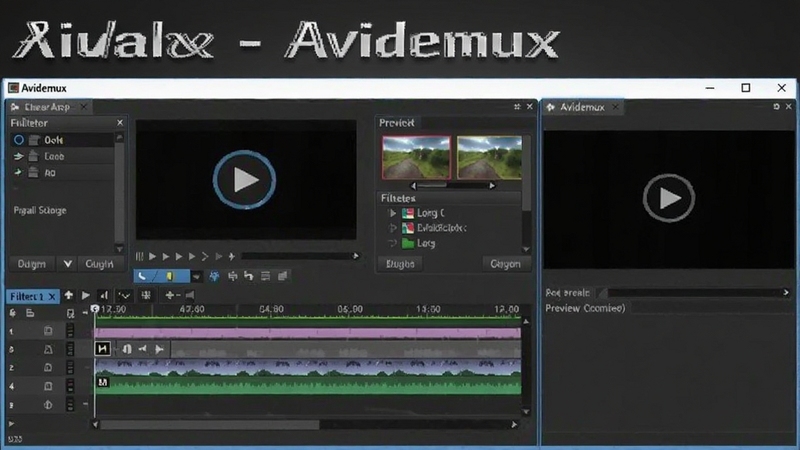Open the dropdown arrow next to the blue tool segment
The image size is (800, 450).
pyautogui.click(x=196, y=277)
